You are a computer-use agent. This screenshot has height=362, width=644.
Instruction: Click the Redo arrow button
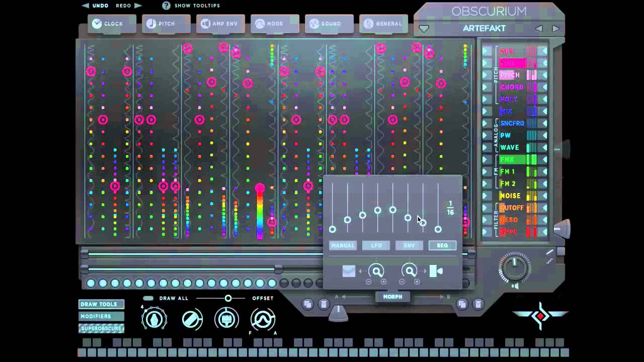pos(138,6)
